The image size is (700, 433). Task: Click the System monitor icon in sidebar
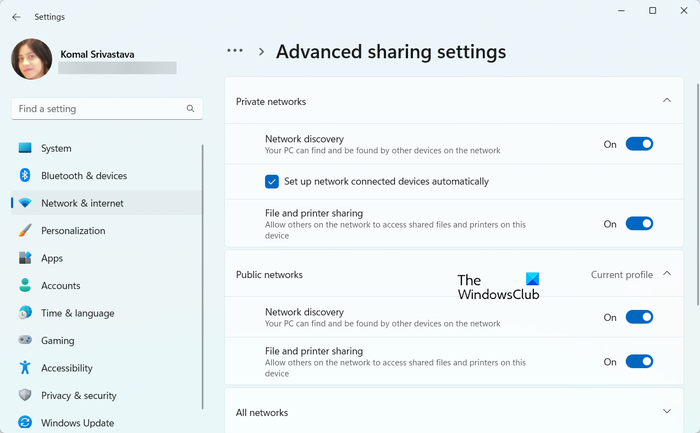25,148
